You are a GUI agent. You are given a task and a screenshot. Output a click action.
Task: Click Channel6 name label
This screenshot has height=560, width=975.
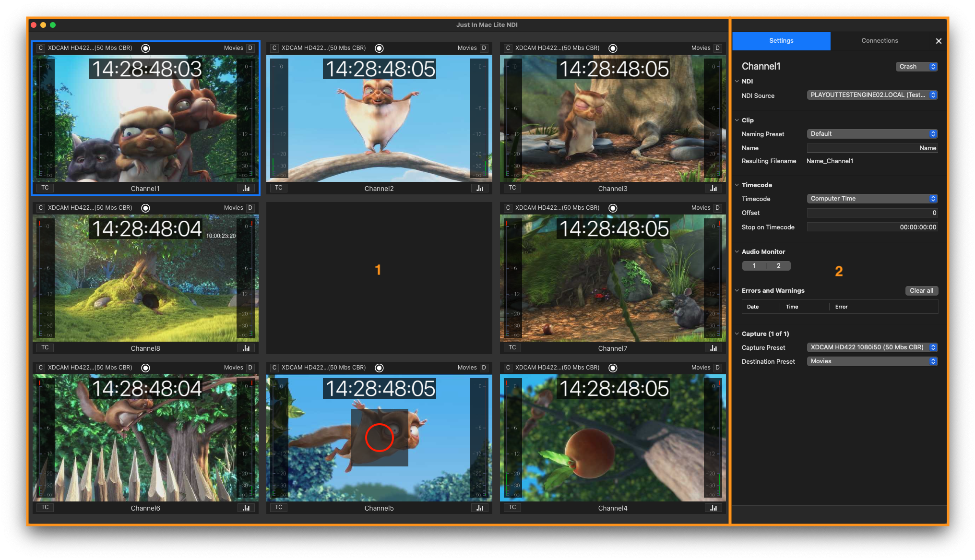click(x=145, y=508)
